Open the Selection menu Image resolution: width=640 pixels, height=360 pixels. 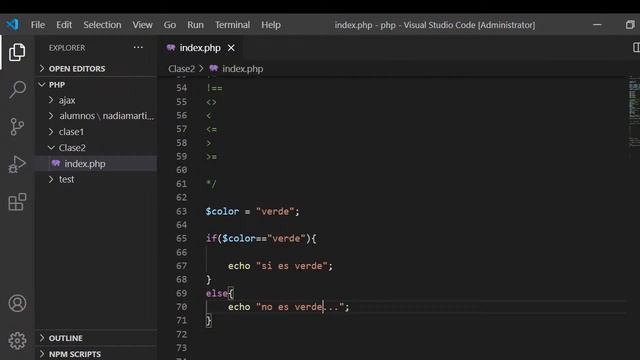point(102,24)
